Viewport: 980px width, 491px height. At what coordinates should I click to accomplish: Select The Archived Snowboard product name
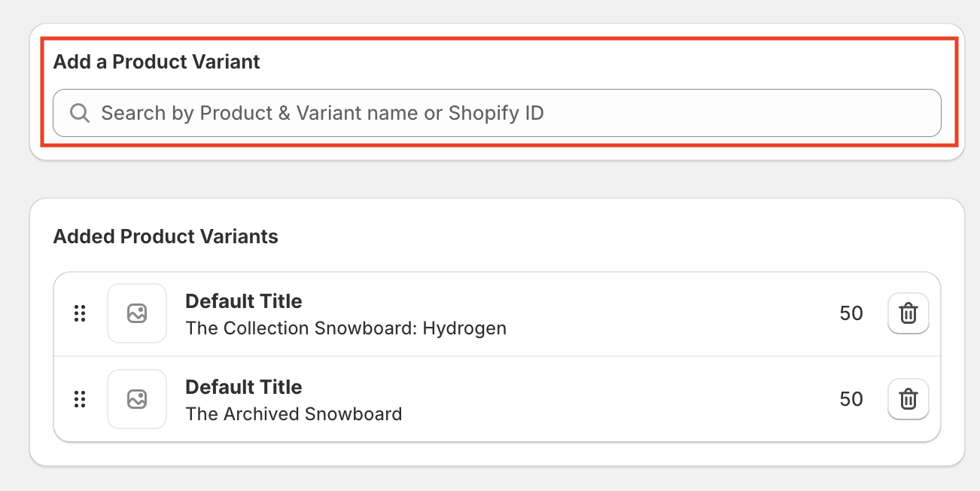[294, 414]
